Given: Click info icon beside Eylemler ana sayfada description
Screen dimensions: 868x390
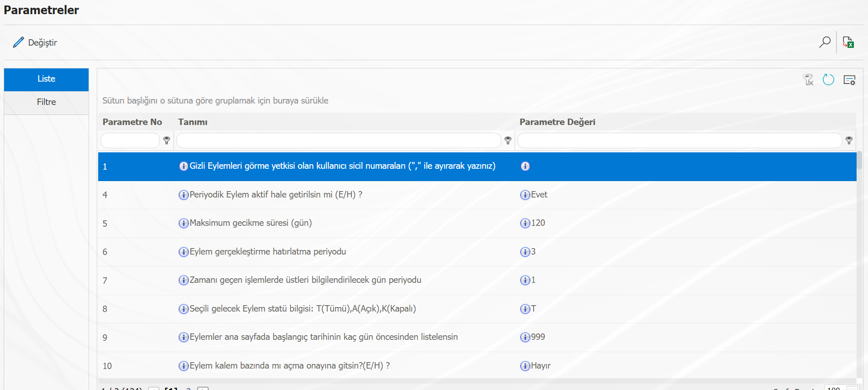Looking at the screenshot, I should (184, 337).
